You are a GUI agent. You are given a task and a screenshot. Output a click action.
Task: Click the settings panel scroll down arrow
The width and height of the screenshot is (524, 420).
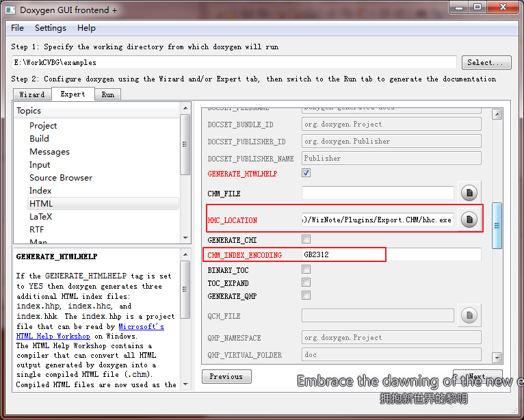point(497,358)
